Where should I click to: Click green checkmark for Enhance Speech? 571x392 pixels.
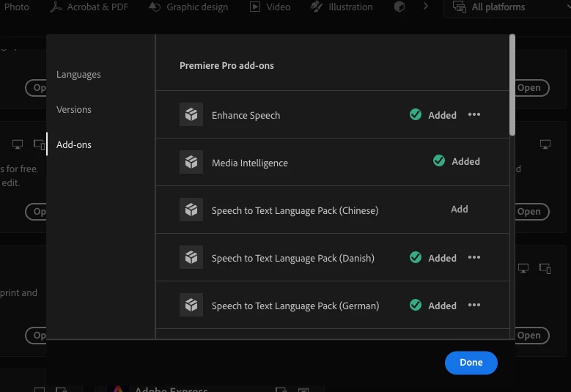click(416, 114)
